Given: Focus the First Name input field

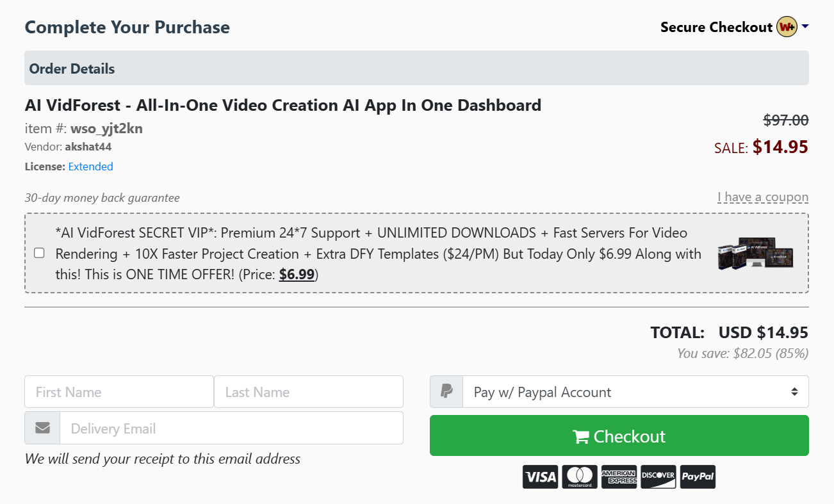Looking at the screenshot, I should tap(119, 391).
